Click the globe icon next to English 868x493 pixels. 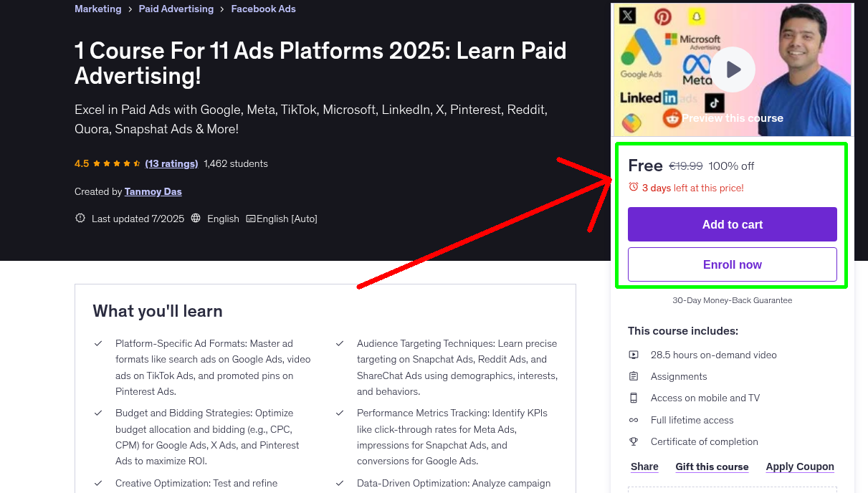click(196, 219)
